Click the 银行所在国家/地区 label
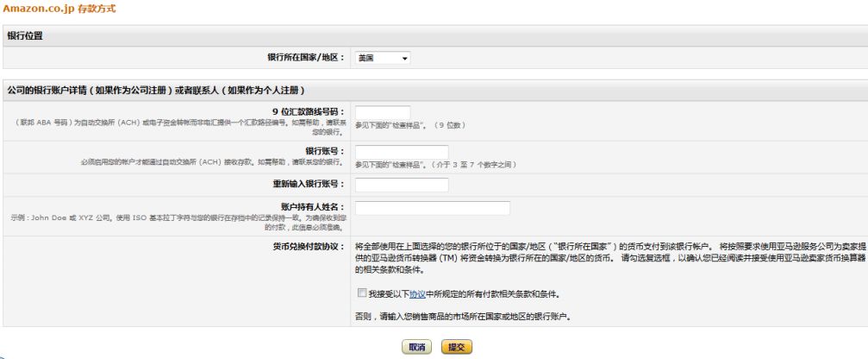 [306, 58]
